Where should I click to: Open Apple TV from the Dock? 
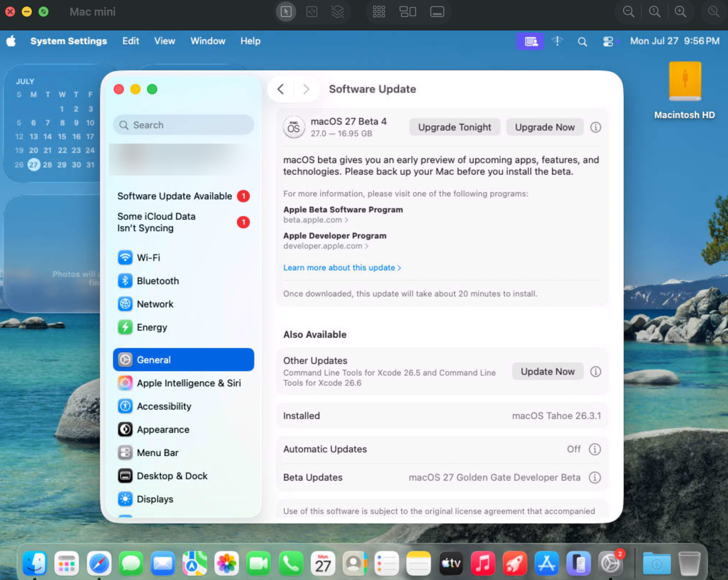tap(451, 563)
